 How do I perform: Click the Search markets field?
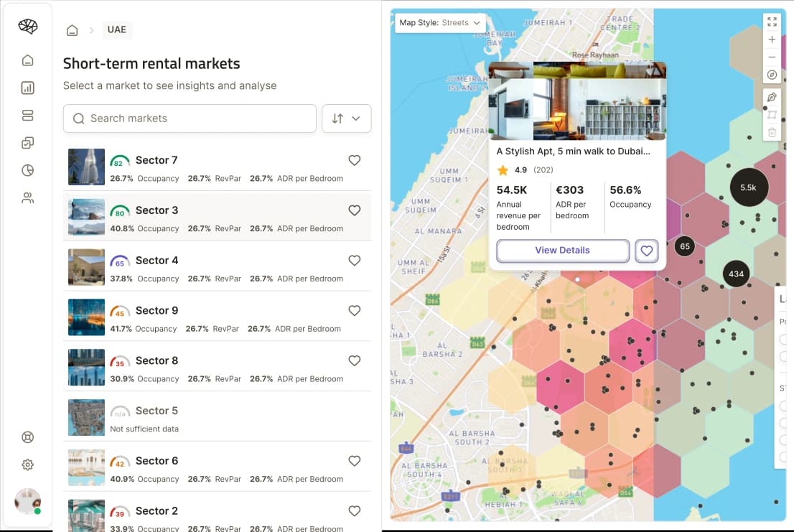[190, 118]
